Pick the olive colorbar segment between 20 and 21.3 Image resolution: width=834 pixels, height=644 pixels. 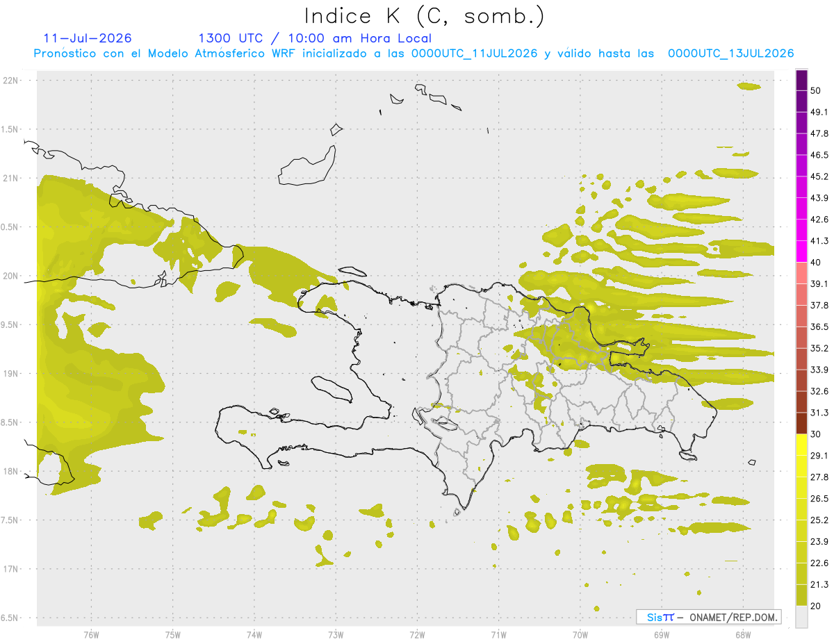[x=801, y=595]
